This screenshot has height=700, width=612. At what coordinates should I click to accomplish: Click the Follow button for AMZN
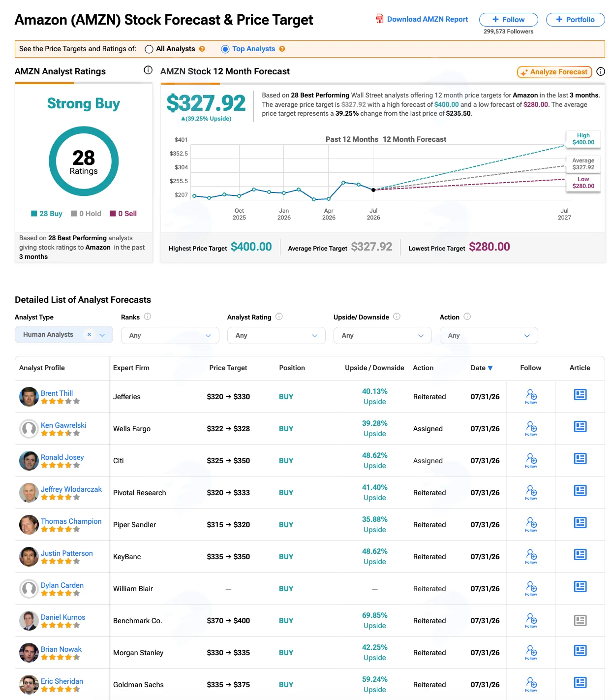(509, 20)
